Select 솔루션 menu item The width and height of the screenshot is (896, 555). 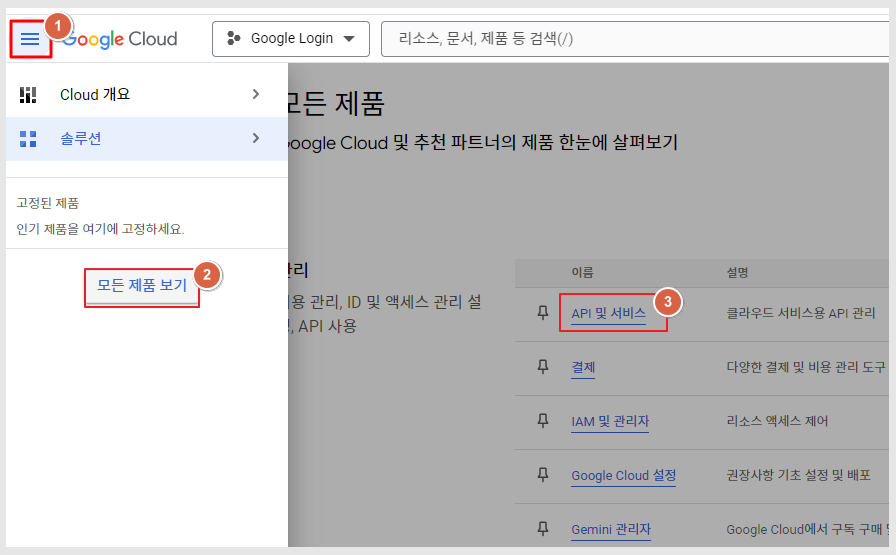click(x=147, y=139)
